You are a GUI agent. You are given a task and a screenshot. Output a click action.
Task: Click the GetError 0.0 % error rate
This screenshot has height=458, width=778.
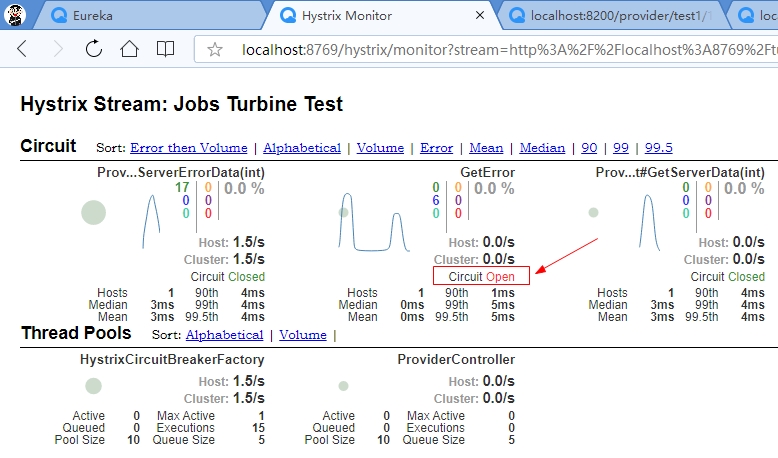(x=494, y=189)
